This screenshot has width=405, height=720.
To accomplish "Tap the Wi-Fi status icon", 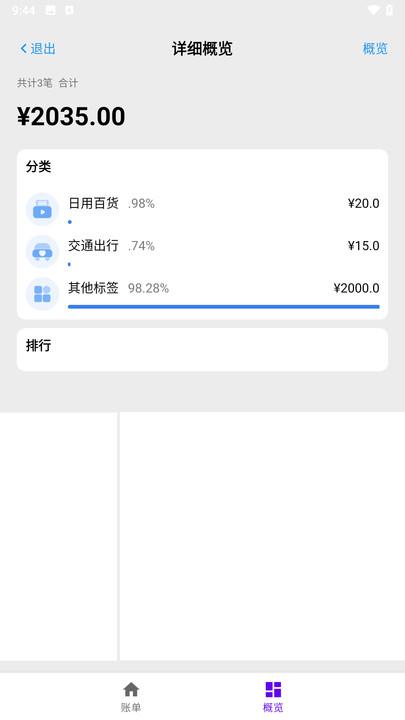I will [373, 10].
